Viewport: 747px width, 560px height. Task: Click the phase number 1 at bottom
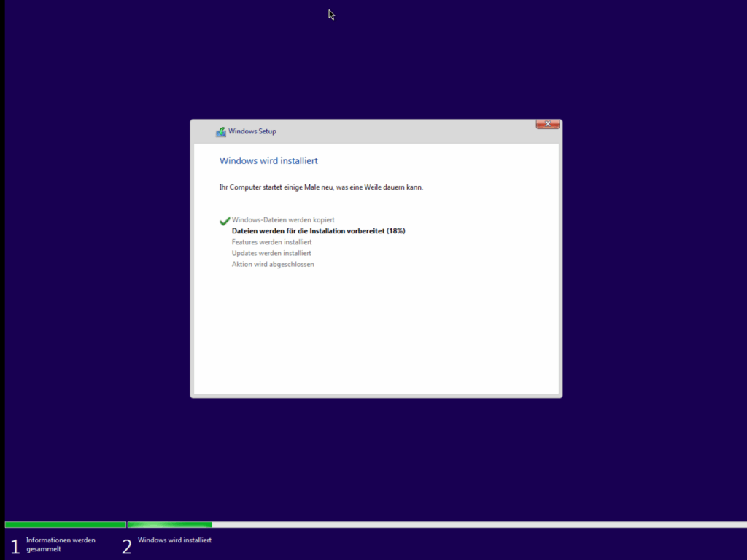pos(15,547)
